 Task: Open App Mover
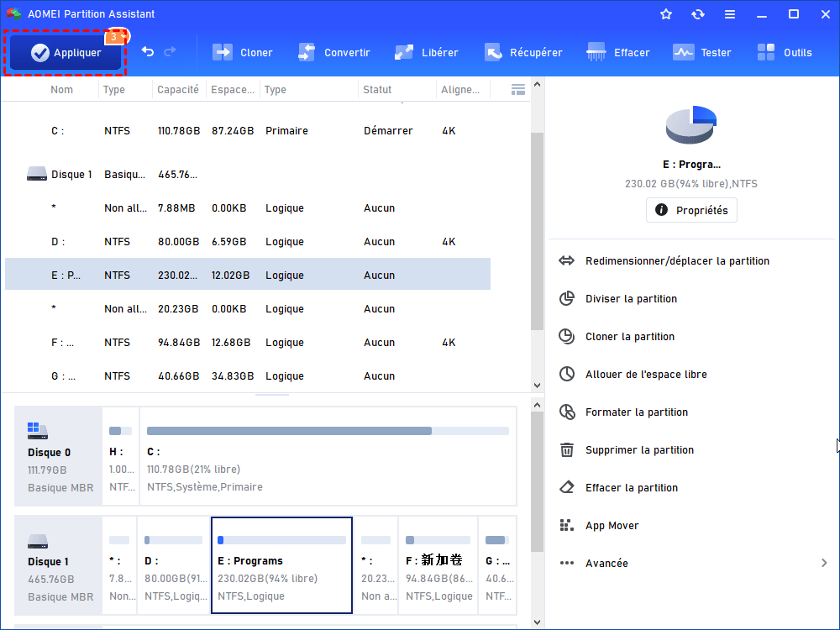[x=612, y=526]
